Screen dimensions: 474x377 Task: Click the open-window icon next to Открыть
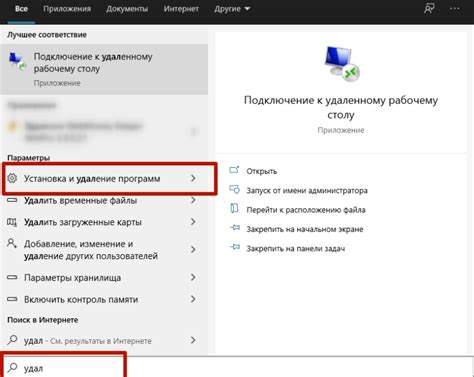tap(234, 170)
